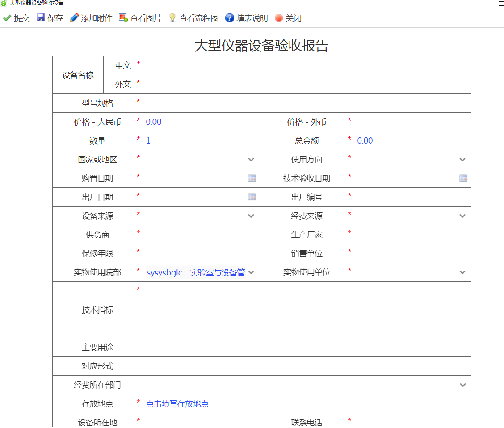Open the calendar picker for 购置日期

(252, 178)
